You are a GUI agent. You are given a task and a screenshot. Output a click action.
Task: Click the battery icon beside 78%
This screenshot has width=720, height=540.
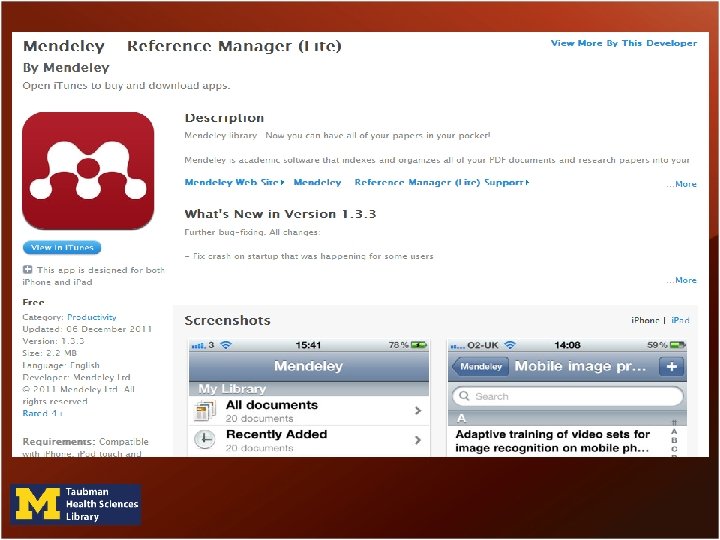[419, 344]
